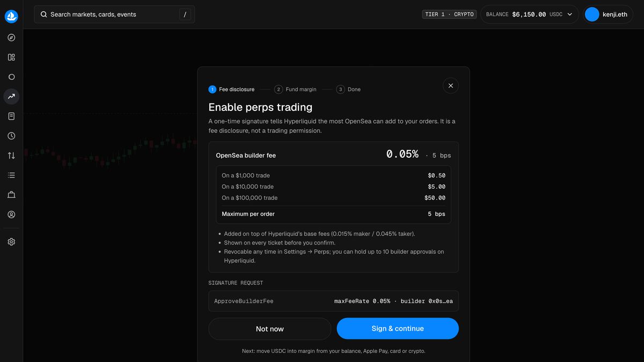
Task: Click the circle tokens icon in sidebar
Action: click(x=11, y=77)
